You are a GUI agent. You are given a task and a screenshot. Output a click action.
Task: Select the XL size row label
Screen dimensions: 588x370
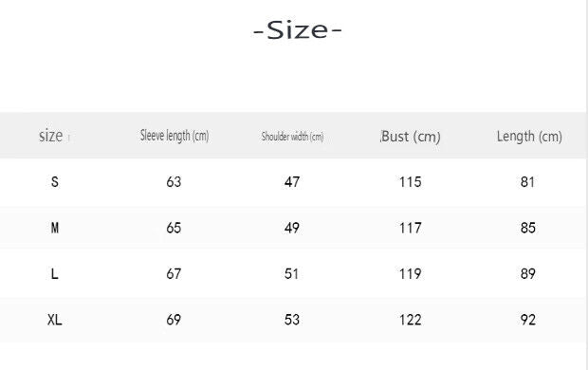[55, 320]
